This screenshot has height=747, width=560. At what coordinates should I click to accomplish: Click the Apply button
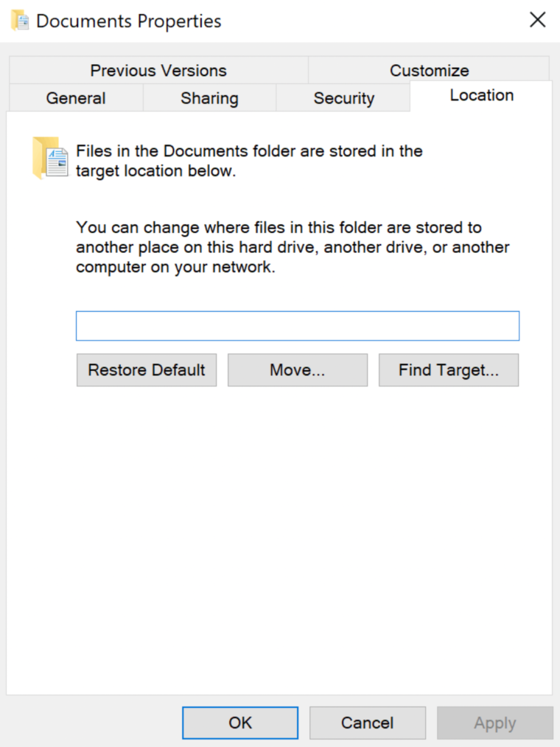click(494, 723)
